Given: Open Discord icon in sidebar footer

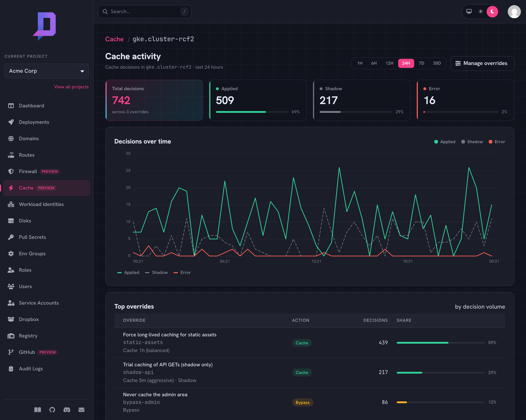Looking at the screenshot, I should 67,410.
